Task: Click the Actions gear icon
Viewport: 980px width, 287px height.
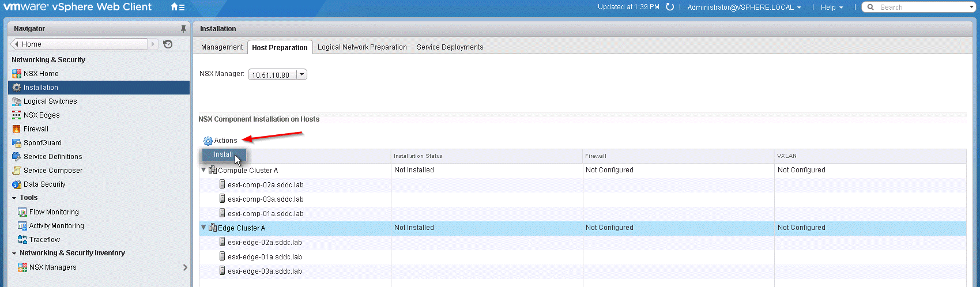Action: [x=208, y=141]
